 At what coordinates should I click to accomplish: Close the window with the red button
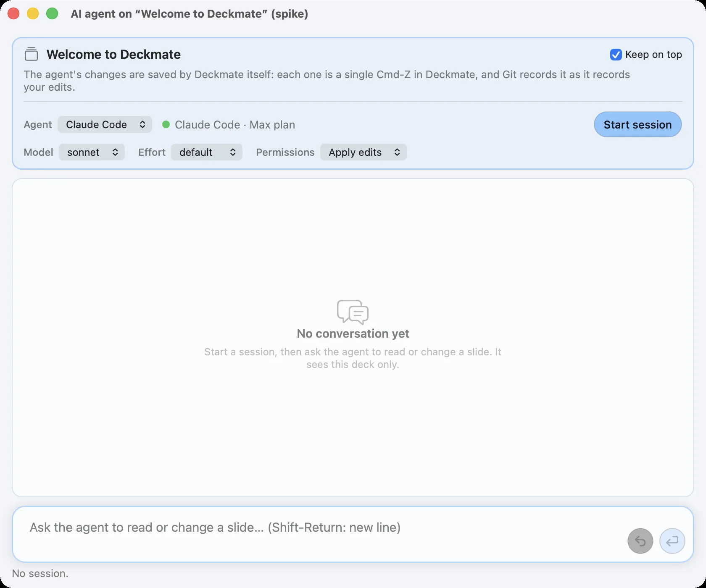pos(13,13)
